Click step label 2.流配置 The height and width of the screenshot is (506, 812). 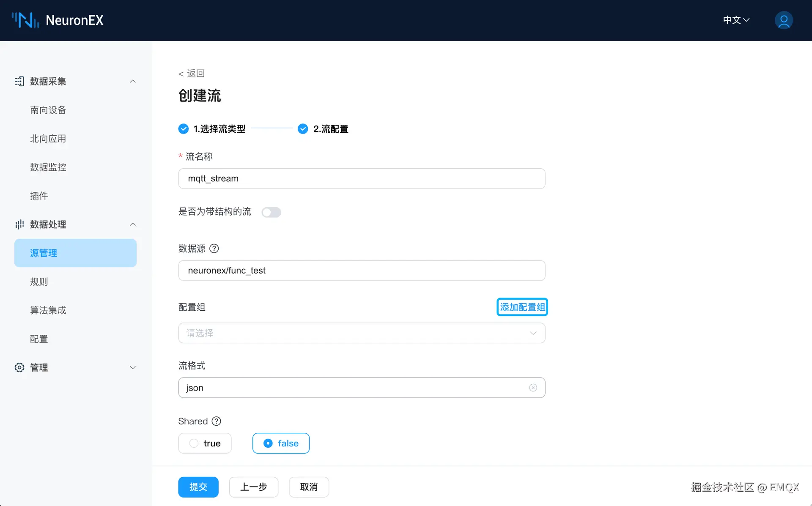pos(331,129)
